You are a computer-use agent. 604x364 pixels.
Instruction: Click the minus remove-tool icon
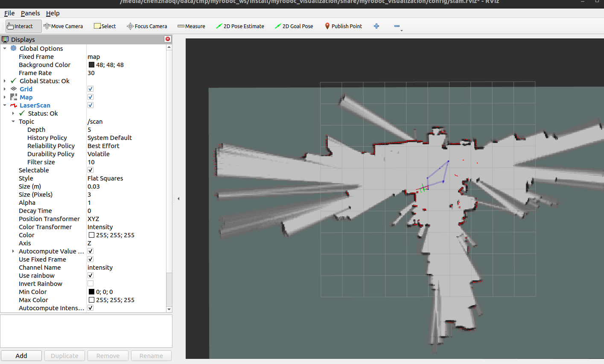[397, 26]
